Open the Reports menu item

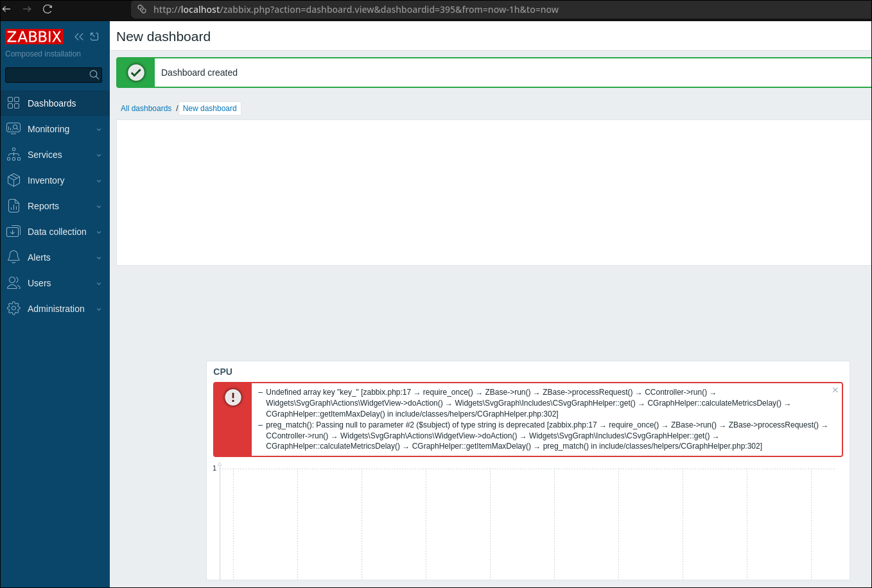[x=43, y=206]
